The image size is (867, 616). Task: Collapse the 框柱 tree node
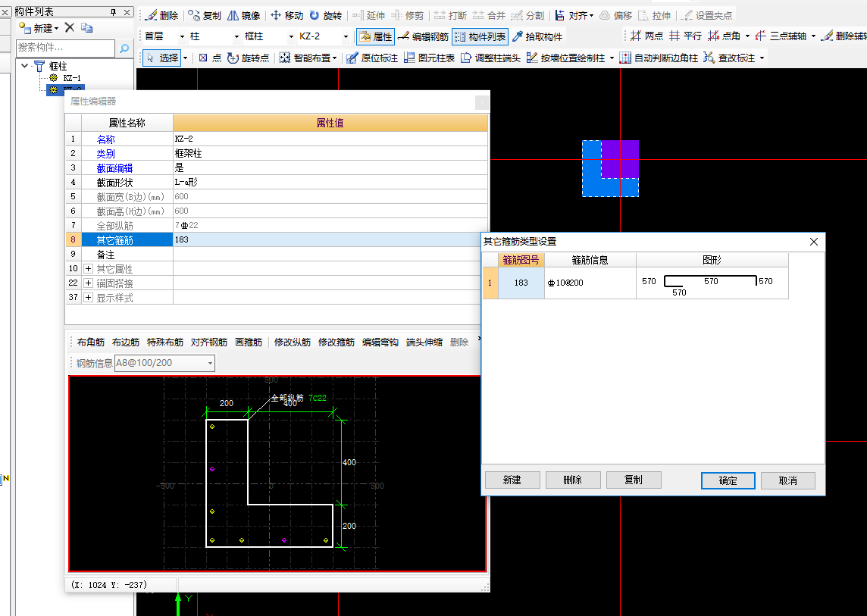coord(24,66)
